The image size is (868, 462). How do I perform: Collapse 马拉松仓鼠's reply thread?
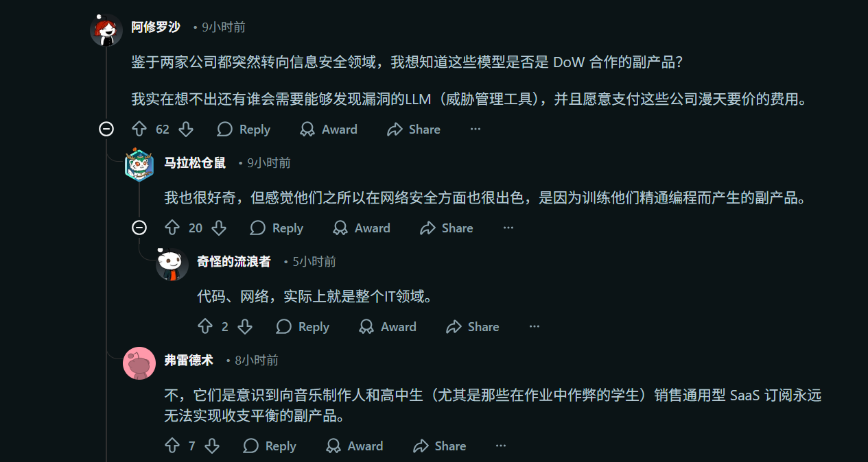coord(139,228)
